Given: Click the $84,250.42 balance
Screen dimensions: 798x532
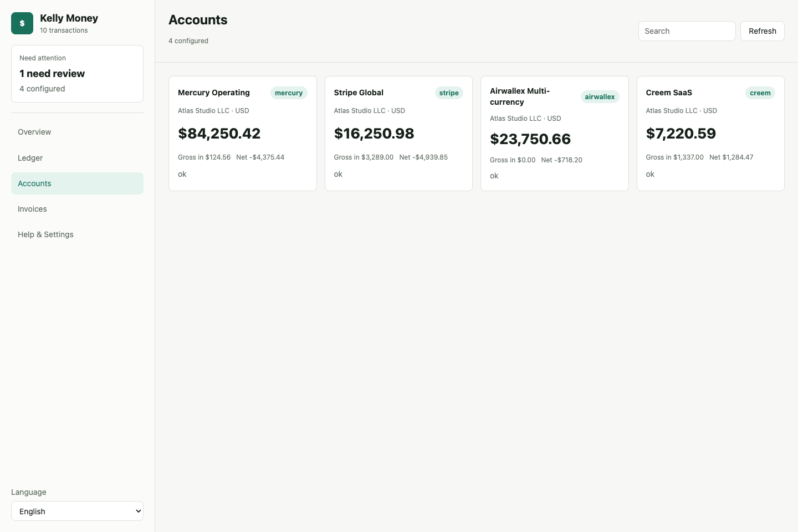Looking at the screenshot, I should pyautogui.click(x=219, y=134).
